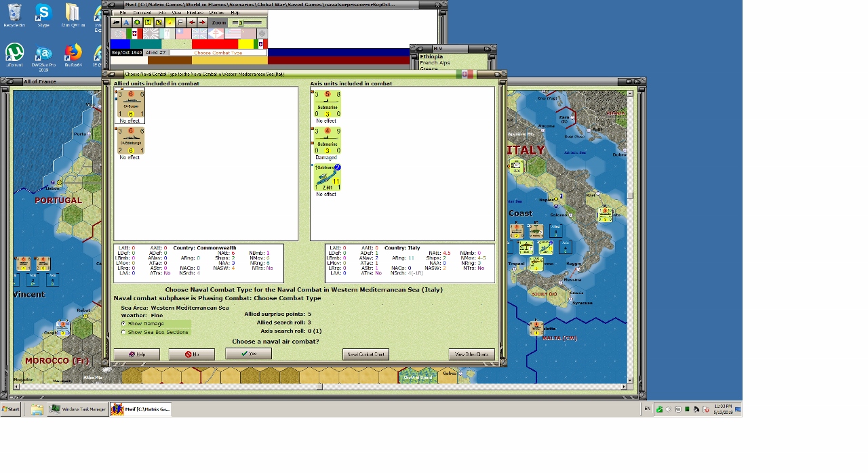Click Yes to choose a naval air combat
The width and height of the screenshot is (868, 473).
[248, 353]
